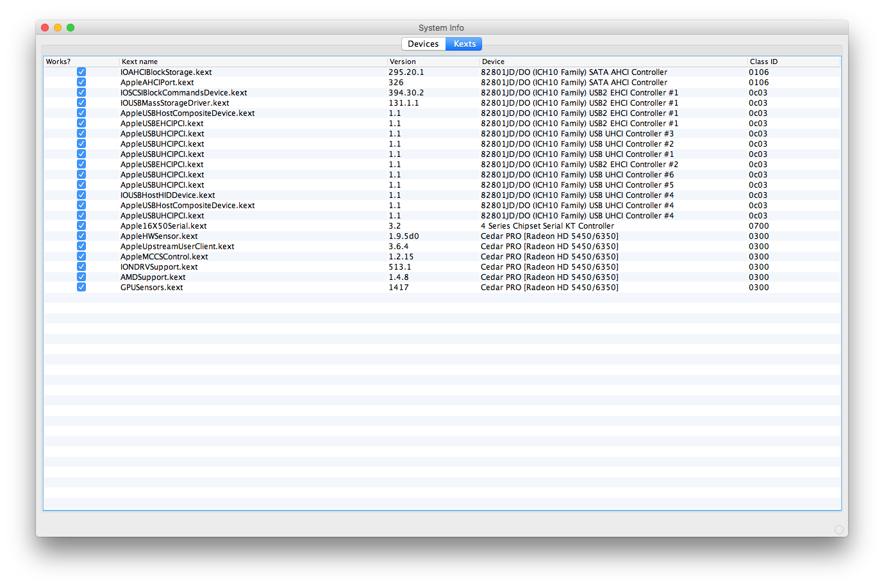
Task: Select the IOUSBMassStorageDriver.kext name
Action: [174, 103]
